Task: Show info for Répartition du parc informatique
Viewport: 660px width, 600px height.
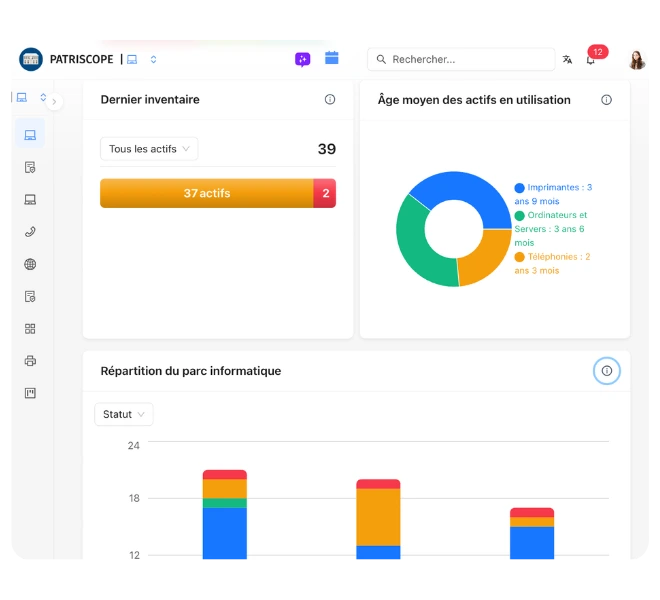Action: click(x=607, y=371)
